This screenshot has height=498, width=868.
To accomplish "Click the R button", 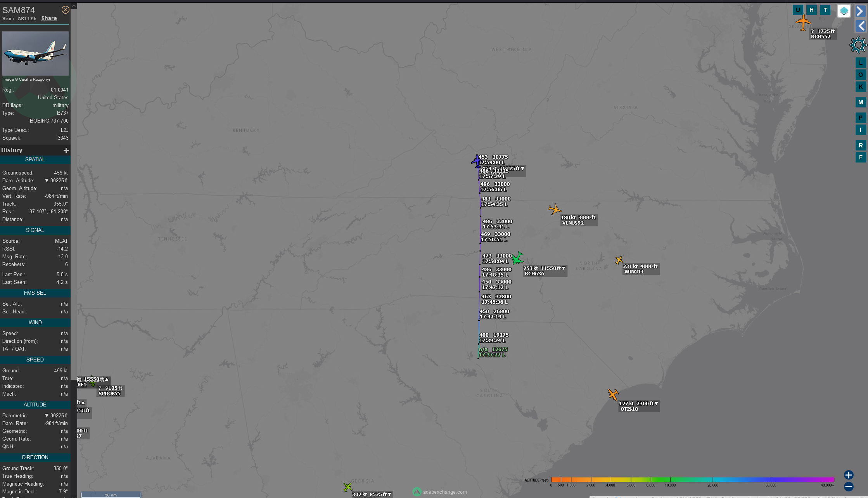I will 861,145.
